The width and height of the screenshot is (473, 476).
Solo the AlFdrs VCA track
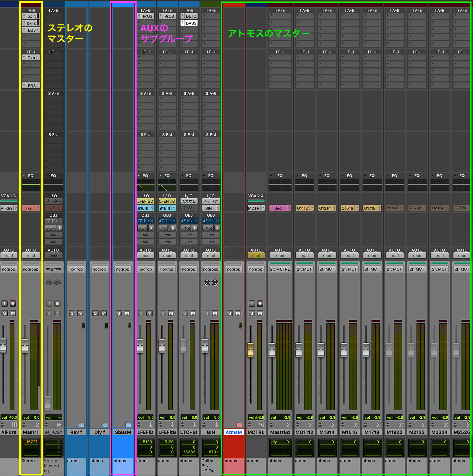pos(4,313)
